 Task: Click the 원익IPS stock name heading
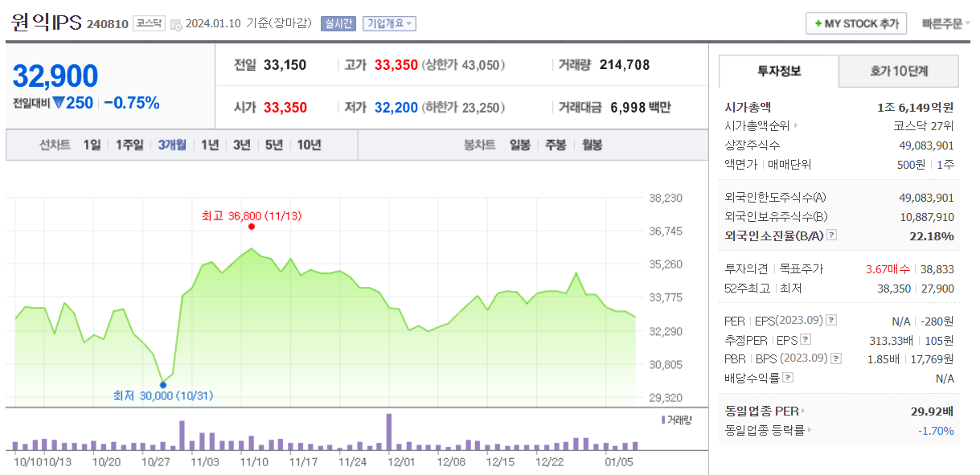coord(47,23)
